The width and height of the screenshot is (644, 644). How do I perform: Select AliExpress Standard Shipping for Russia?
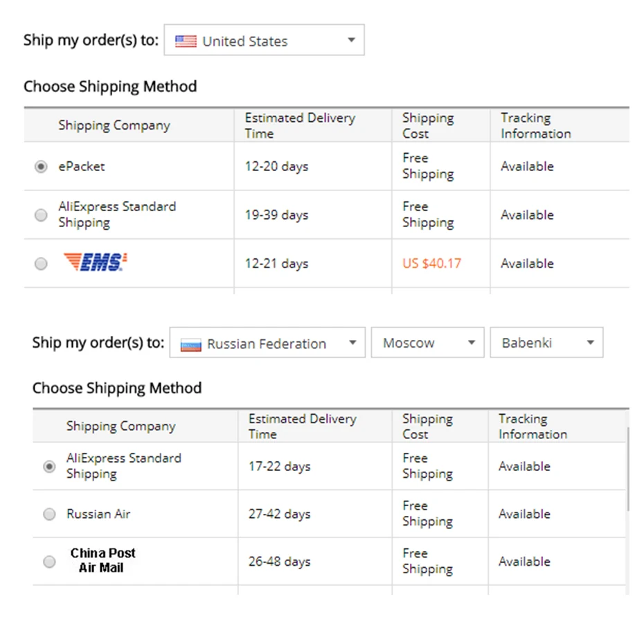pyautogui.click(x=49, y=467)
